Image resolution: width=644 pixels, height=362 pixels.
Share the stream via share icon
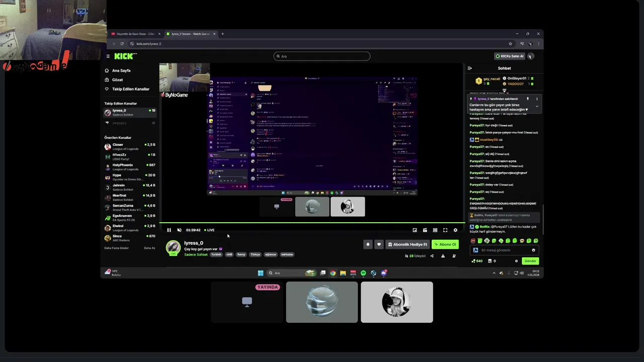click(x=432, y=256)
